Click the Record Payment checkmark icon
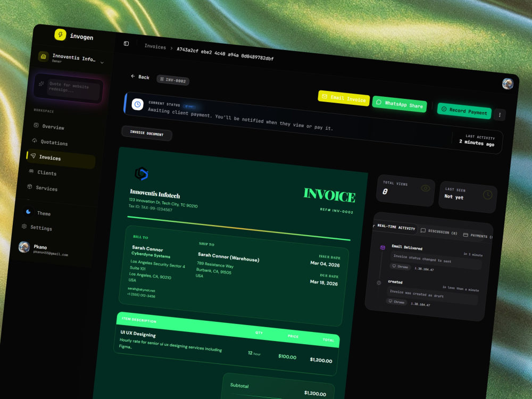 click(444, 109)
